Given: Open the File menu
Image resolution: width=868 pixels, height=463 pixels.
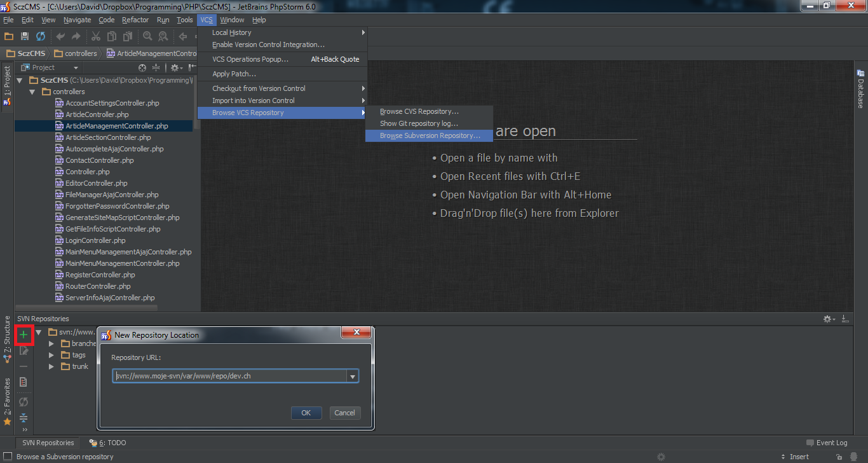Looking at the screenshot, I should pos(8,20).
